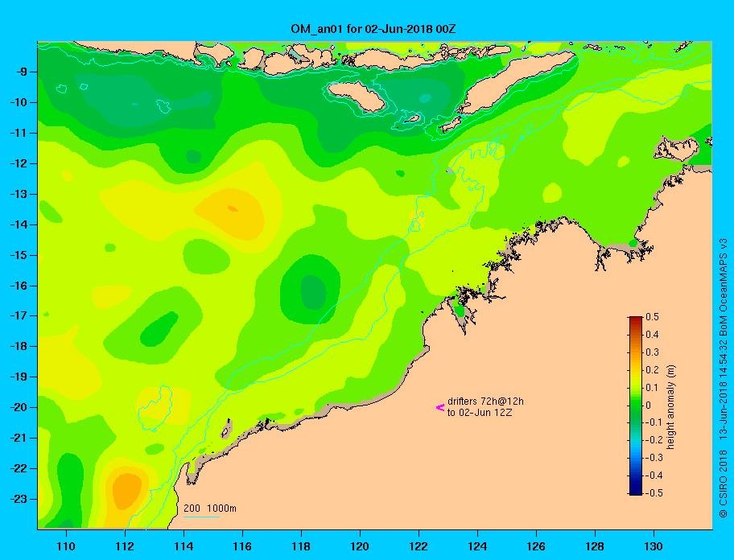Click the latitude axis label '-23'
Image resolution: width=734 pixels, height=560 pixels.
click(18, 499)
